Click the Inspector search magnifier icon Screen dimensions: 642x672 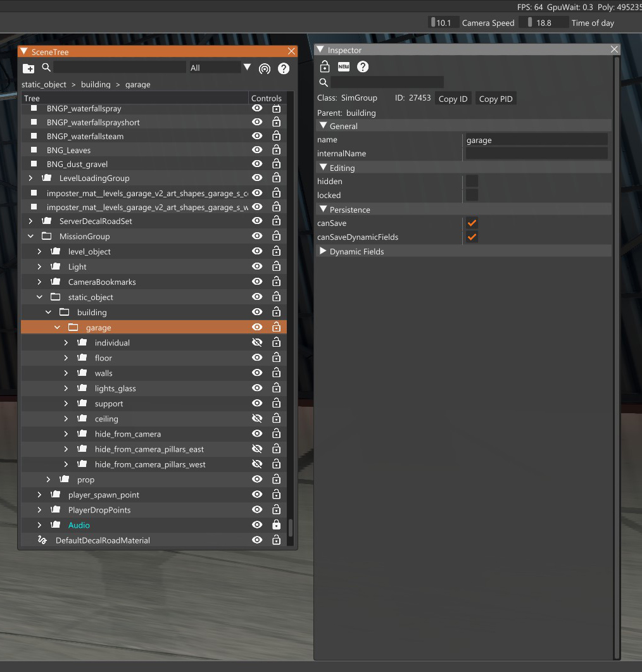(324, 82)
